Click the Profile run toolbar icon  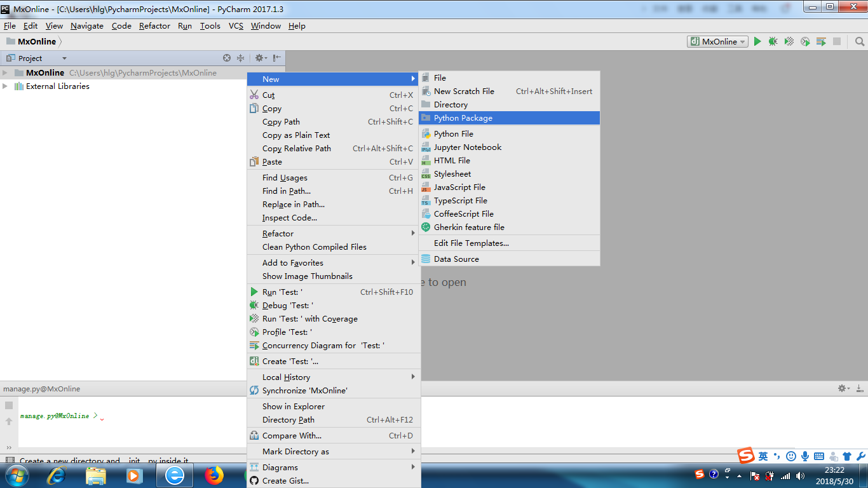pyautogui.click(x=805, y=41)
